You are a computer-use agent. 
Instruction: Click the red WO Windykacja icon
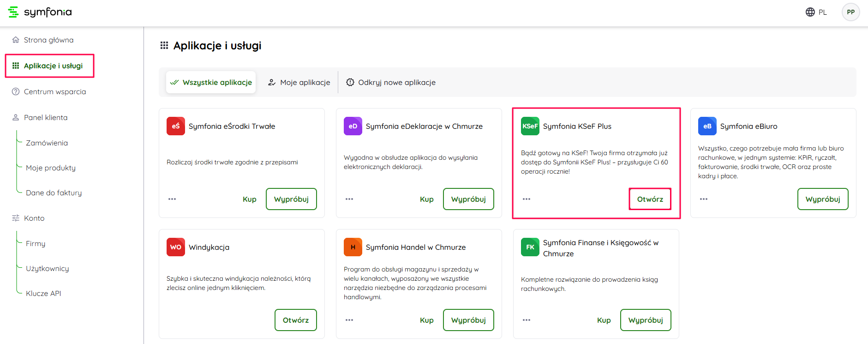click(175, 247)
